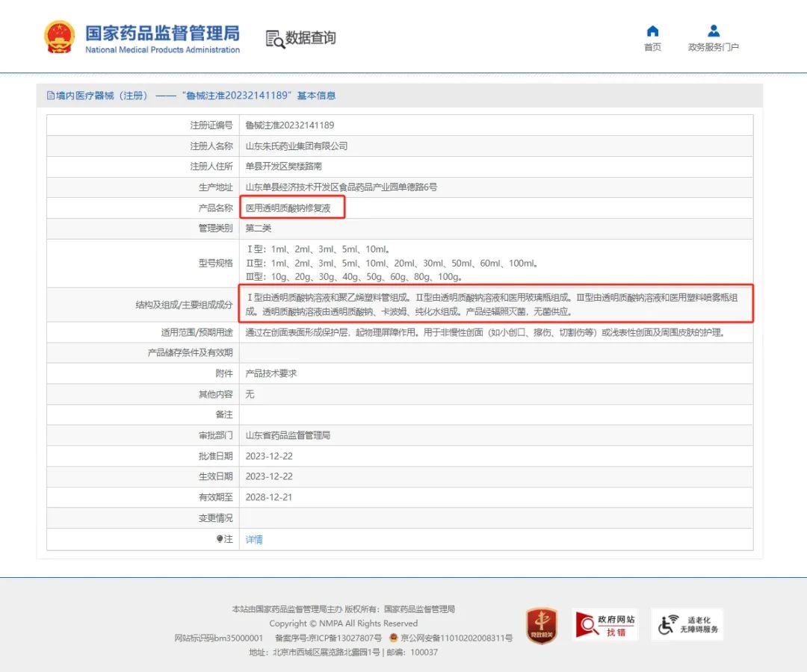807x672 pixels.
Task: Open the 首页 home icon
Action: click(x=652, y=31)
